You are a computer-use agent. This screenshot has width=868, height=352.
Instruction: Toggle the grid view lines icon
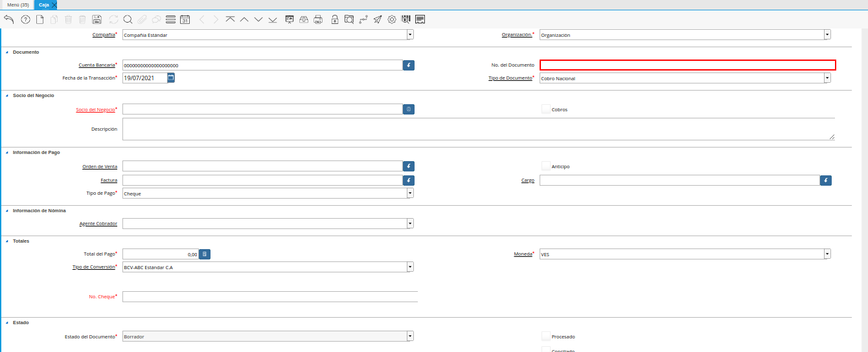(x=170, y=19)
